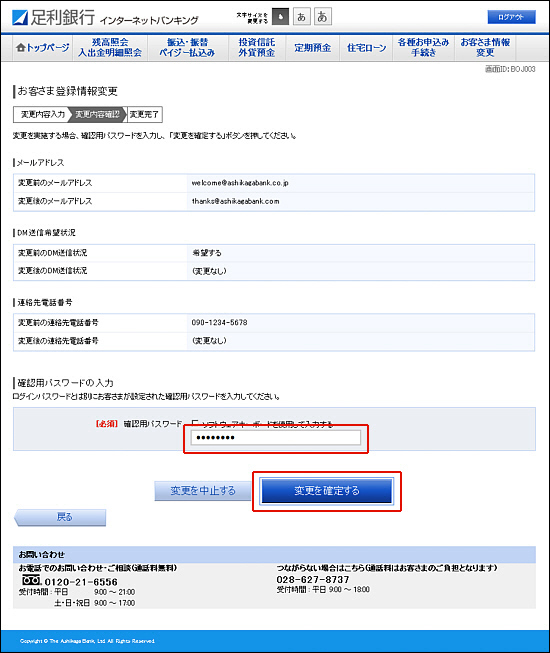This screenshot has height=653, width=550.
Task: Click the 変更内容確認 step tab
Action: 97,115
